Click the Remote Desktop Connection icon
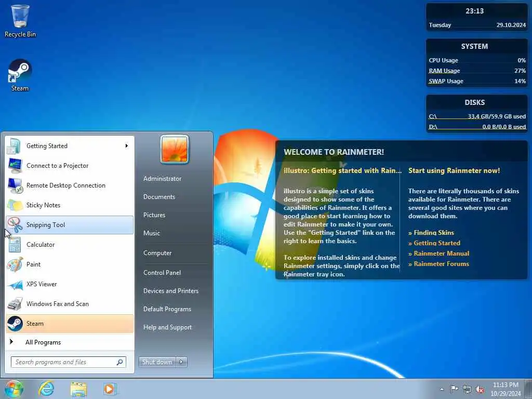This screenshot has height=399, width=532. pos(15,185)
